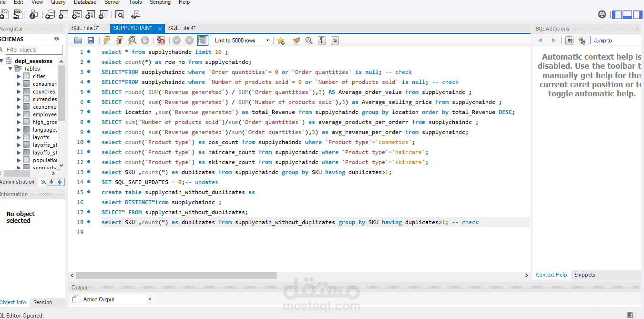Toggle word wrap in the editor
The image size is (644, 319).
[334, 40]
